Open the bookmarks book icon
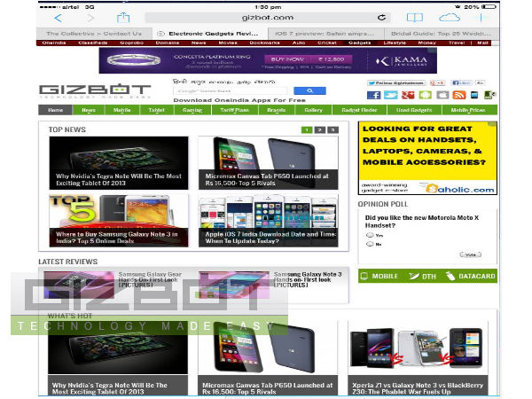 414,18
